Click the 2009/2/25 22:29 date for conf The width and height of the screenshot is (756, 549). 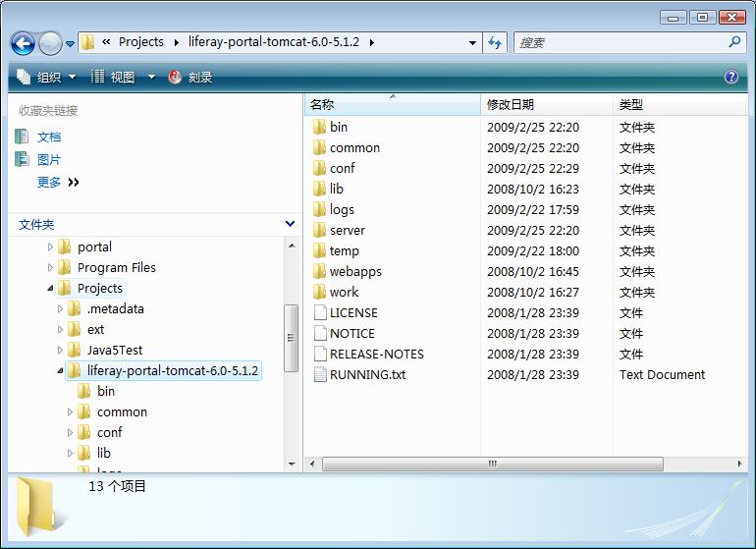(x=533, y=168)
